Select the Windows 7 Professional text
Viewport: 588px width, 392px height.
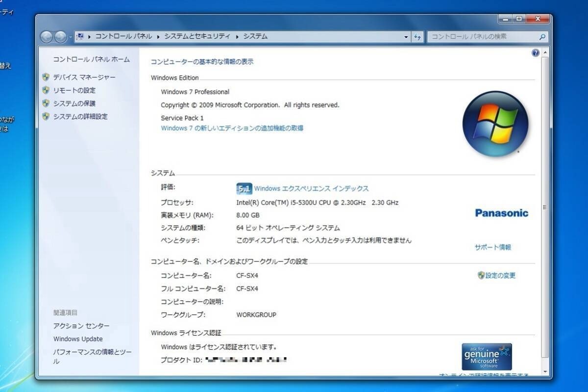(195, 92)
